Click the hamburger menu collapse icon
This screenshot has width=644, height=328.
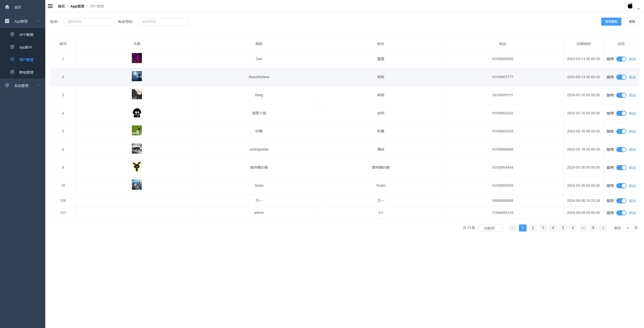click(x=50, y=6)
